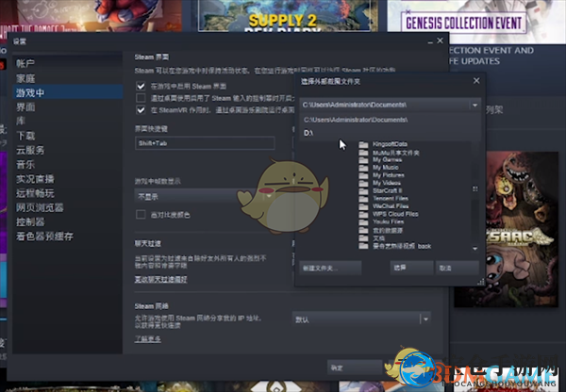This screenshot has height=392, width=566.
Task: Choose the D:\ drive option
Action: 390,133
